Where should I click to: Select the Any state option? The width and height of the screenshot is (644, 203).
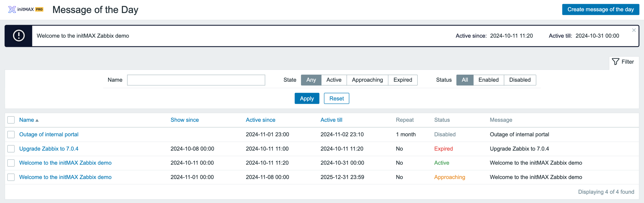tap(311, 80)
